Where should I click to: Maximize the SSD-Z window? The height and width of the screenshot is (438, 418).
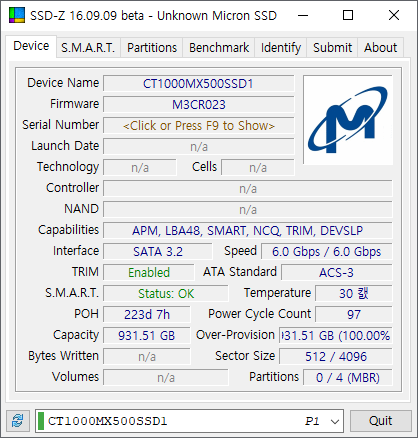(x=348, y=15)
